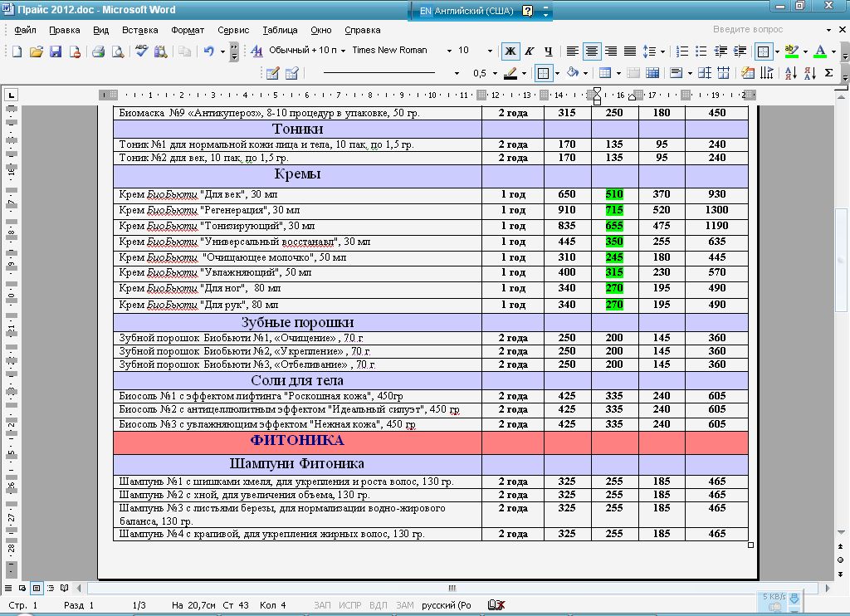This screenshot has width=850, height=616.
Task: Toggle the ИСПР track changes indicator
Action: pyautogui.click(x=349, y=605)
